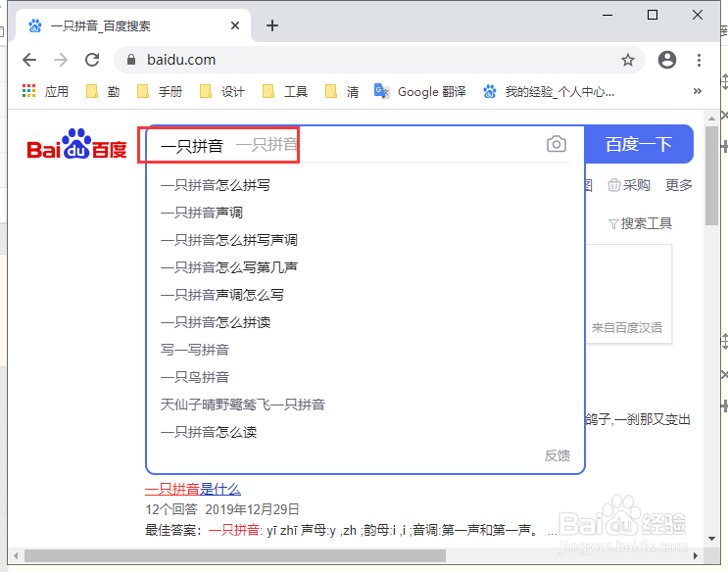Open the 更多 search categories
Image resolution: width=728 pixels, height=572 pixels.
click(678, 185)
